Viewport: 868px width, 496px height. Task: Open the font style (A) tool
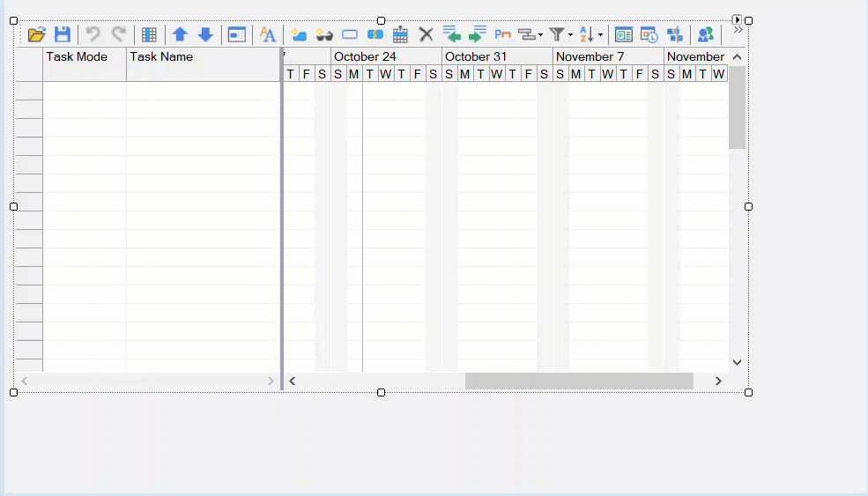pos(268,34)
